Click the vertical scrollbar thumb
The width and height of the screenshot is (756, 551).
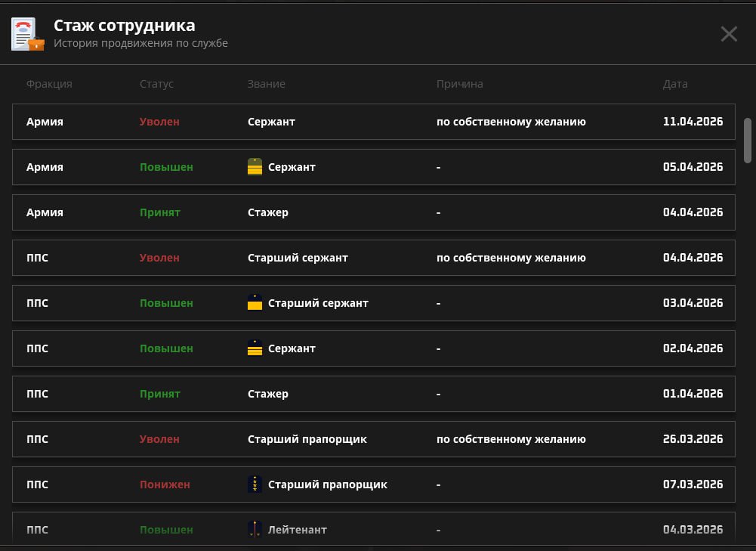[x=748, y=141]
